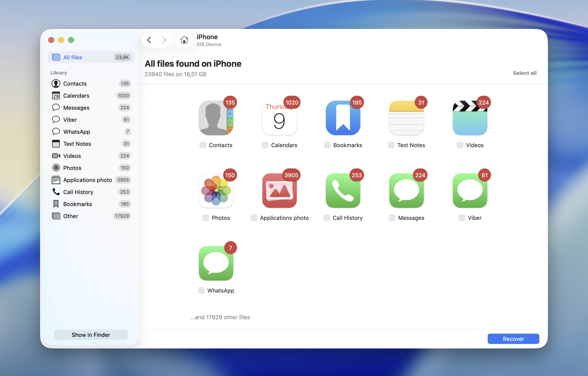Select WhatsApp in sidebar library
Screen dimensions: 588x376
click(91, 132)
